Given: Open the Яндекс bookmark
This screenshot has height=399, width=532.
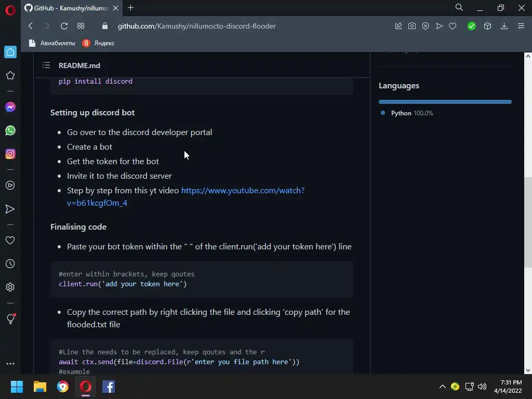Looking at the screenshot, I should pyautogui.click(x=98, y=43).
